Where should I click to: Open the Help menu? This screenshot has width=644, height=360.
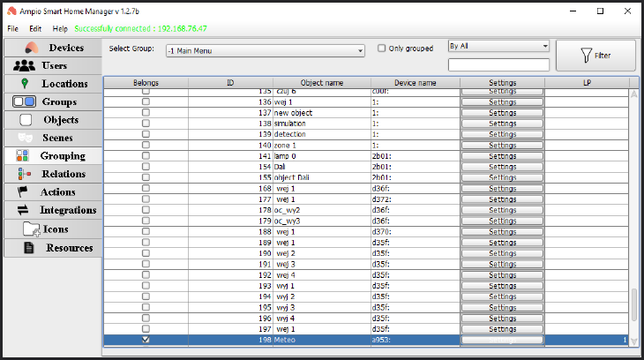point(60,29)
